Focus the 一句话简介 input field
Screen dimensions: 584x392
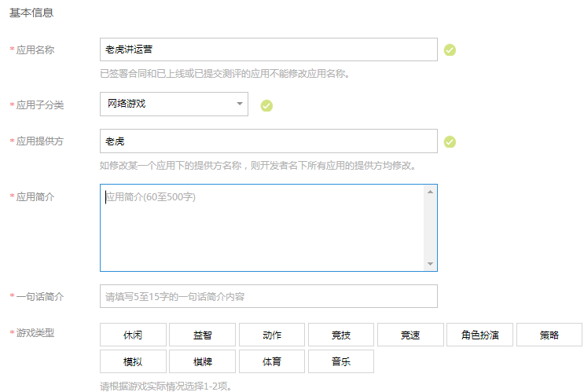[268, 296]
